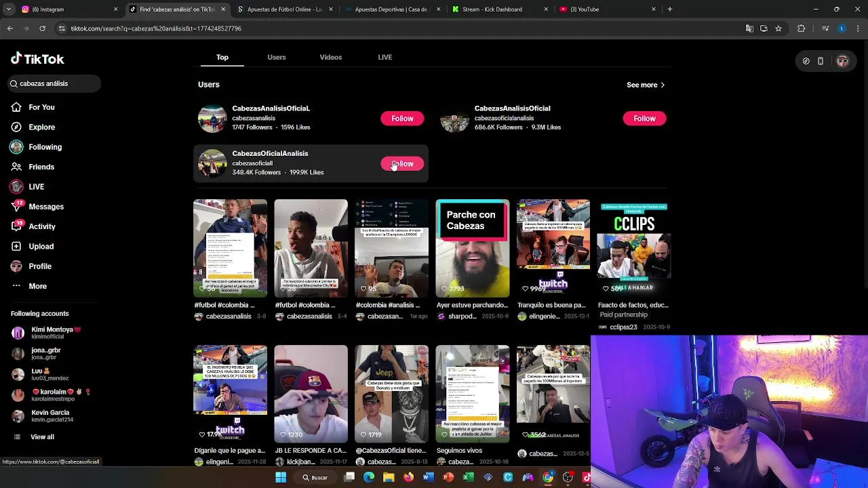The image size is (868, 488).
Task: Install app icon in address bar
Action: click(x=764, y=28)
